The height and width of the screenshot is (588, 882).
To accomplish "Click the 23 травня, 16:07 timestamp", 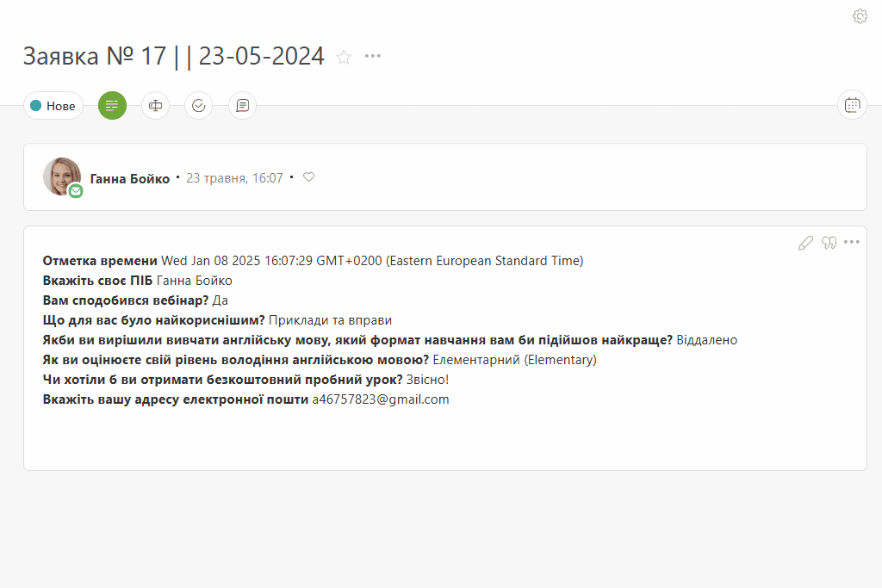I will click(x=234, y=178).
